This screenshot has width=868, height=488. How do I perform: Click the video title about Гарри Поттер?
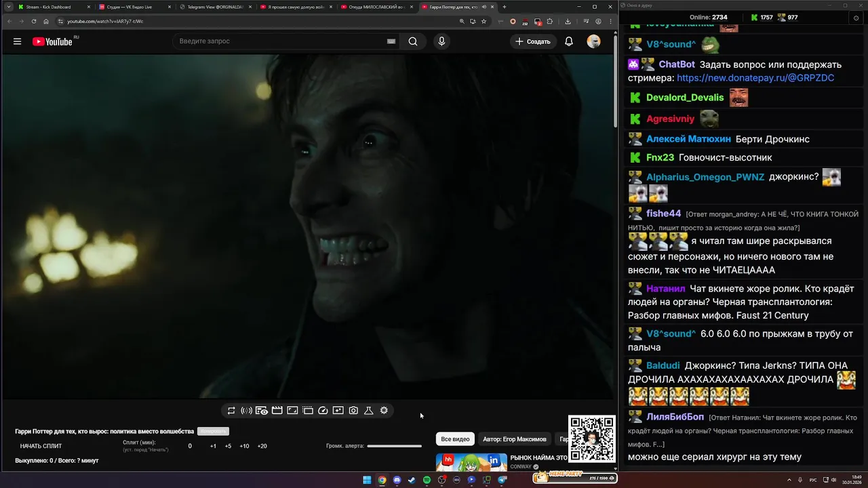coord(104,431)
